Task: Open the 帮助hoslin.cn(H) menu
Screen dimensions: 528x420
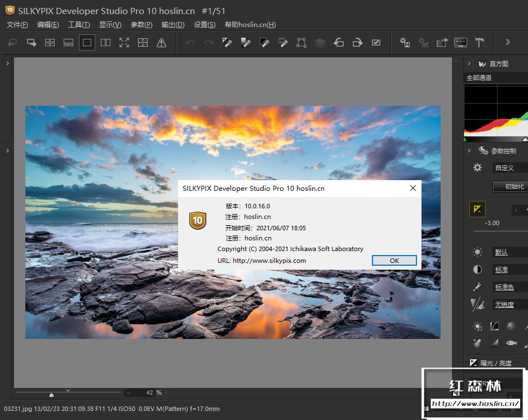Action: click(250, 25)
